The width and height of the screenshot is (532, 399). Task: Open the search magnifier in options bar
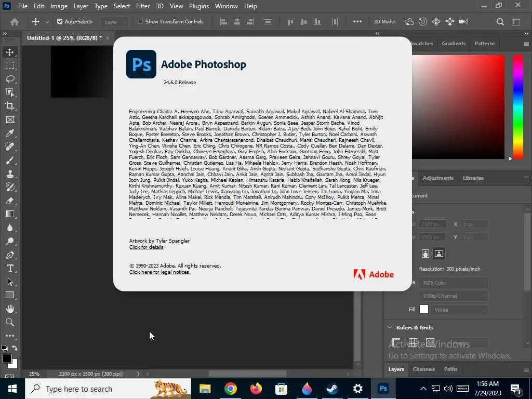[x=500, y=22]
